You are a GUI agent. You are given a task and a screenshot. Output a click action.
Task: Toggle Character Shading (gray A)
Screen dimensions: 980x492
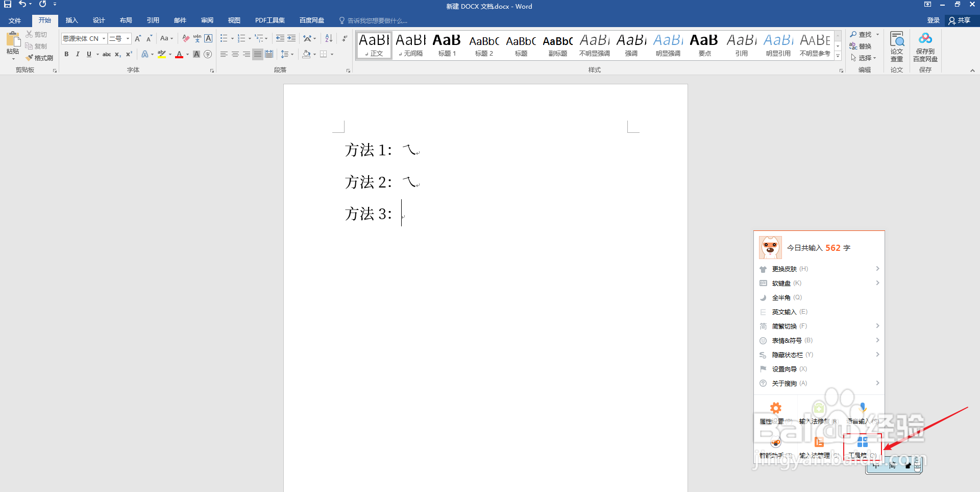(x=197, y=54)
